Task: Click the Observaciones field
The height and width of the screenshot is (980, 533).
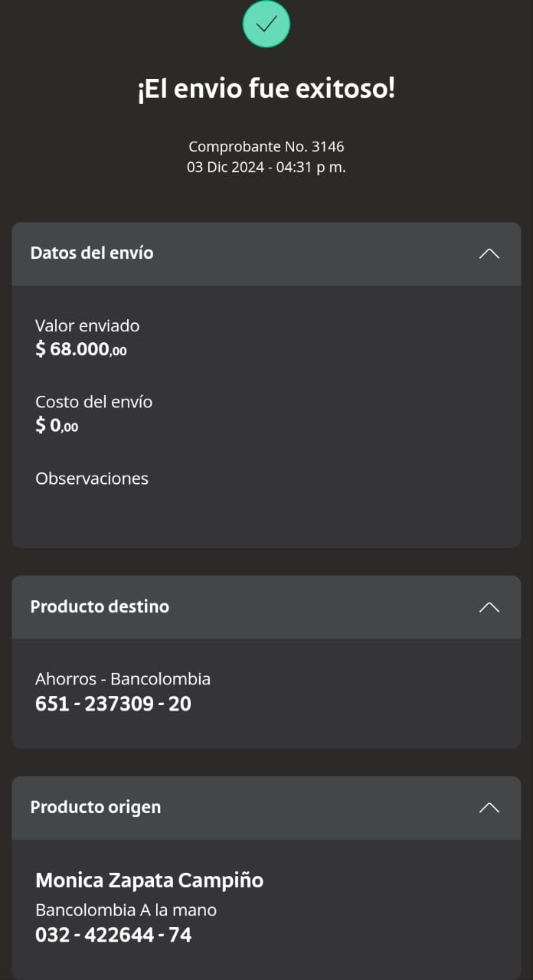Action: [92, 479]
